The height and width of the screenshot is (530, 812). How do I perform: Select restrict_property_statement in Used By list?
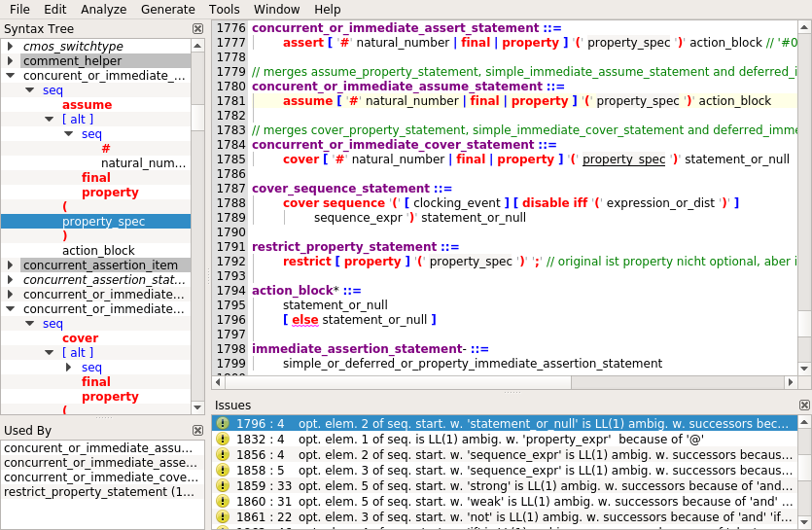click(98, 492)
